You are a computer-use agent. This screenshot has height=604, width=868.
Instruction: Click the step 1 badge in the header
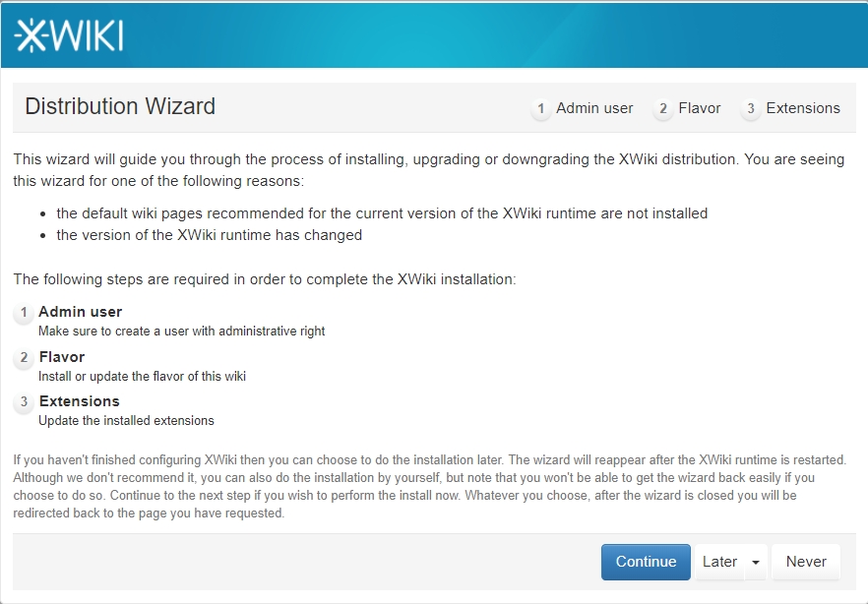tap(540, 109)
